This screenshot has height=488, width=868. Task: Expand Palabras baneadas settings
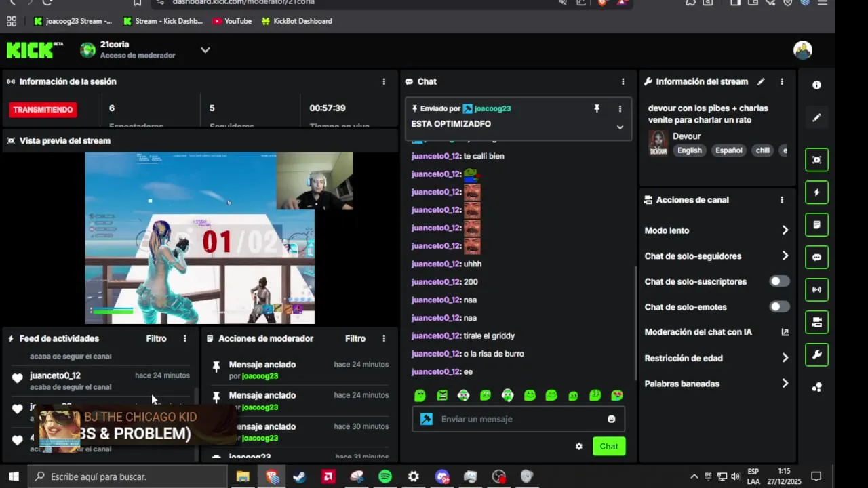point(785,384)
